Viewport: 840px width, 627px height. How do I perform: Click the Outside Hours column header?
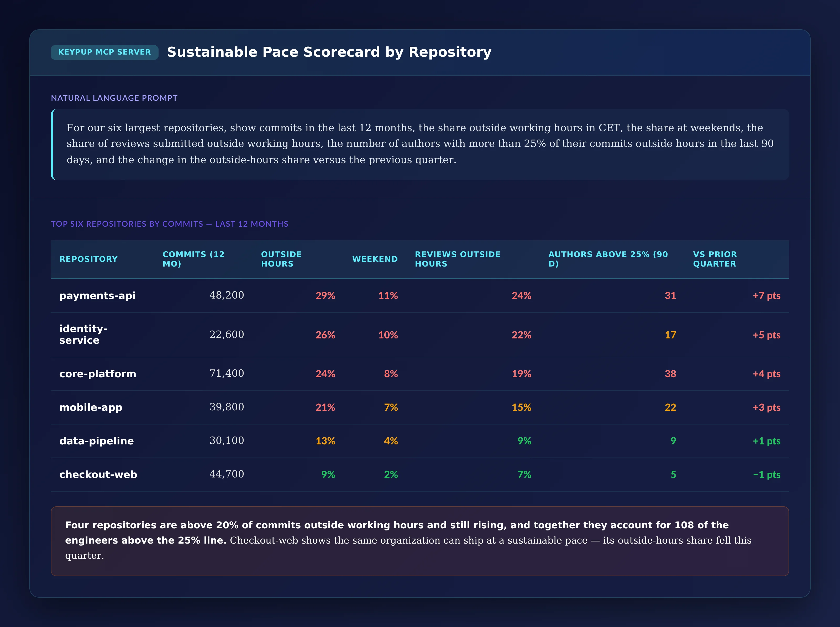point(281,259)
